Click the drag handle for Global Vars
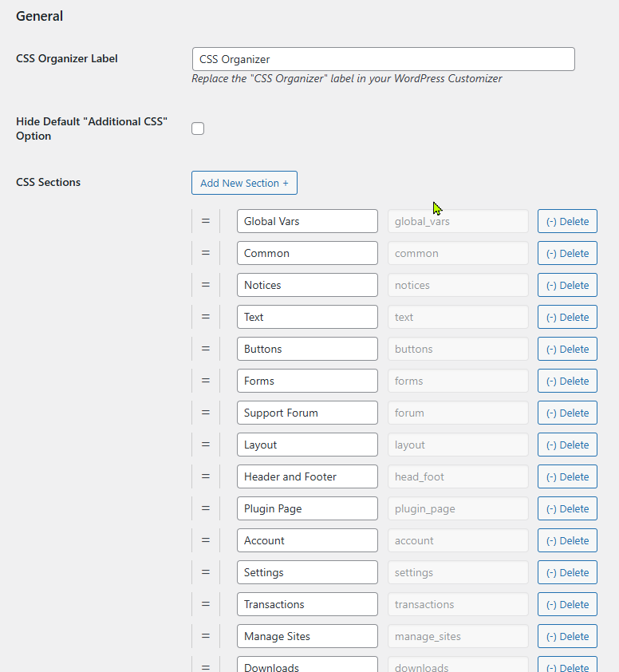Viewport: 619px width, 672px height. coord(206,221)
